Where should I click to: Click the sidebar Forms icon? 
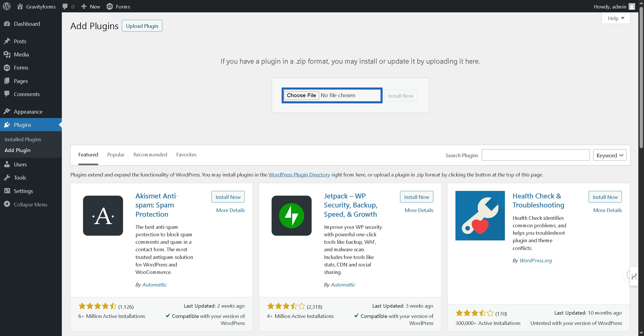(x=7, y=68)
